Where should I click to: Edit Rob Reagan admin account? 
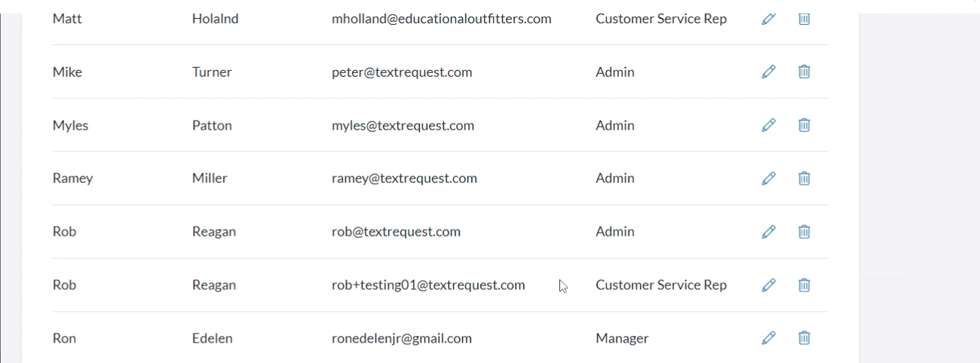[x=768, y=232]
